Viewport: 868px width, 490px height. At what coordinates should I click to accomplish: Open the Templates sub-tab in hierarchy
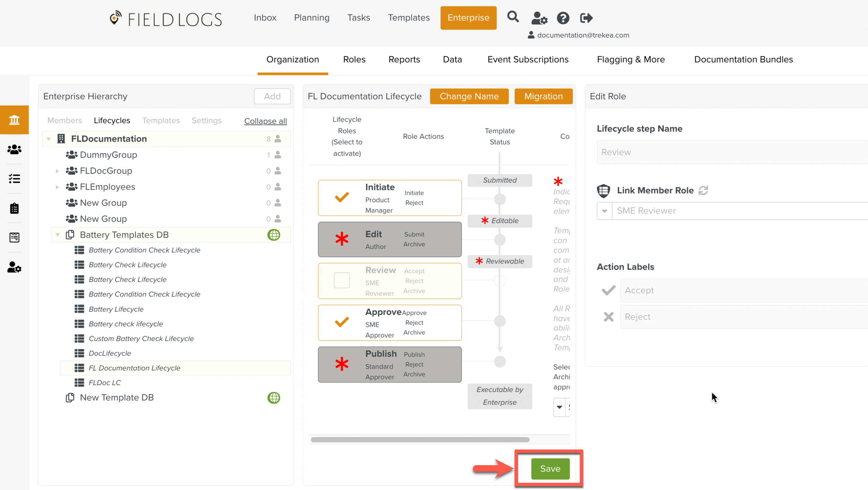pos(161,121)
